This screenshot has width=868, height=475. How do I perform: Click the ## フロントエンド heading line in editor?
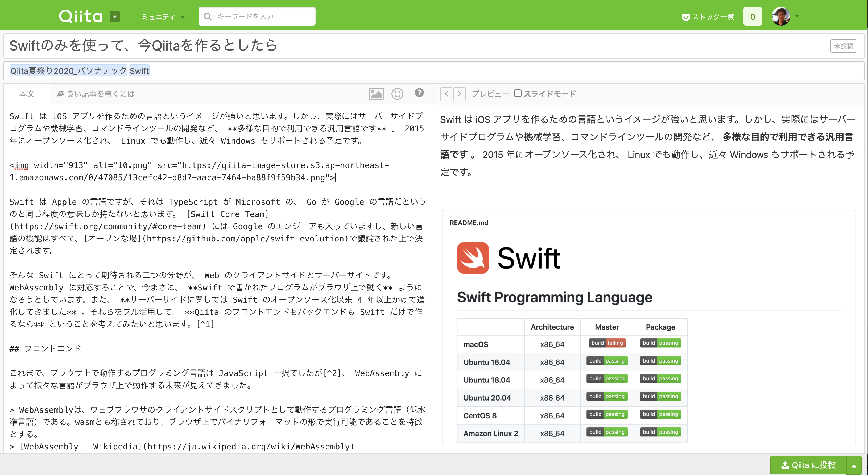[x=46, y=348]
